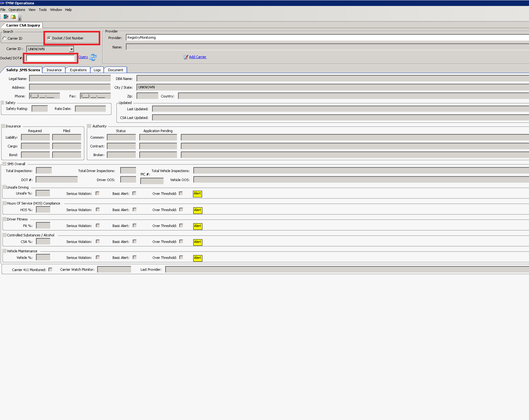Click the refresh icon beside Query
This screenshot has width=529, height=420.
93,57
